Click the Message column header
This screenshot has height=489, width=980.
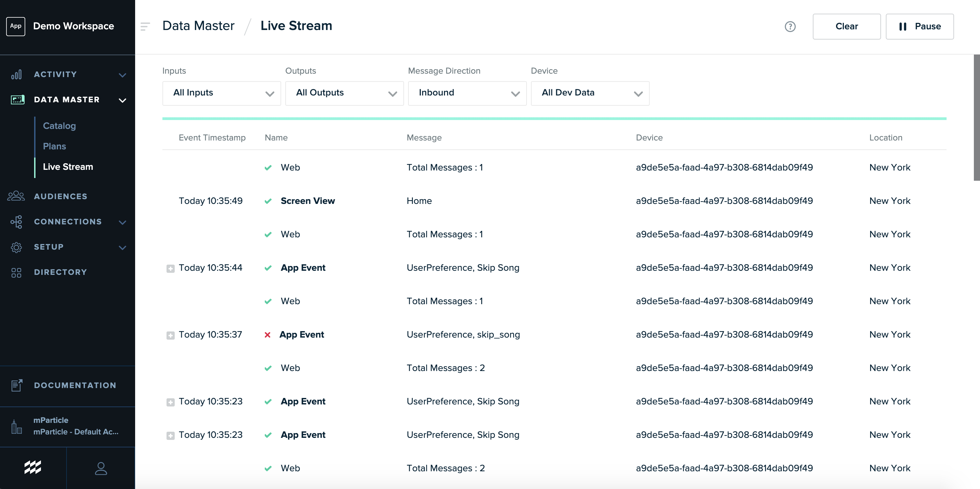424,138
